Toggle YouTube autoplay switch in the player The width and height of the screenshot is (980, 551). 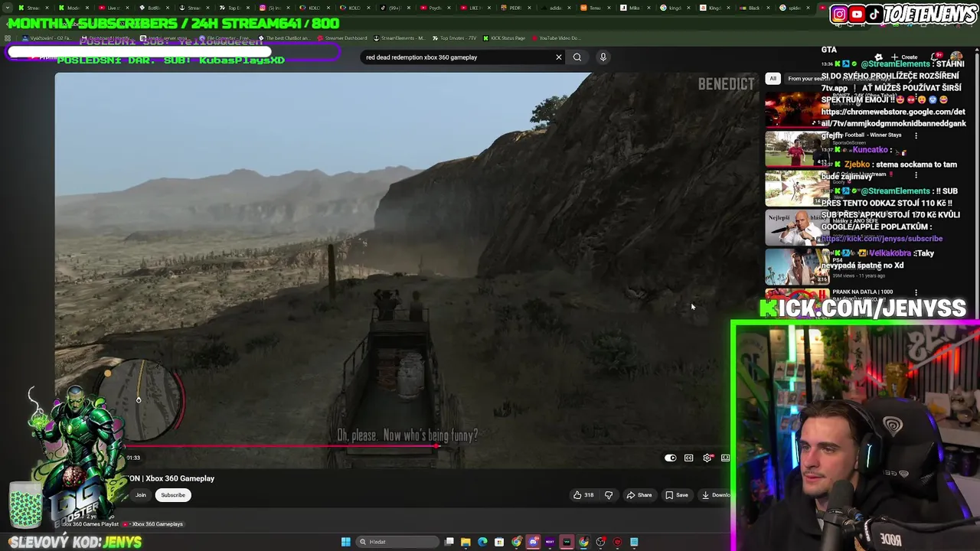pyautogui.click(x=670, y=458)
